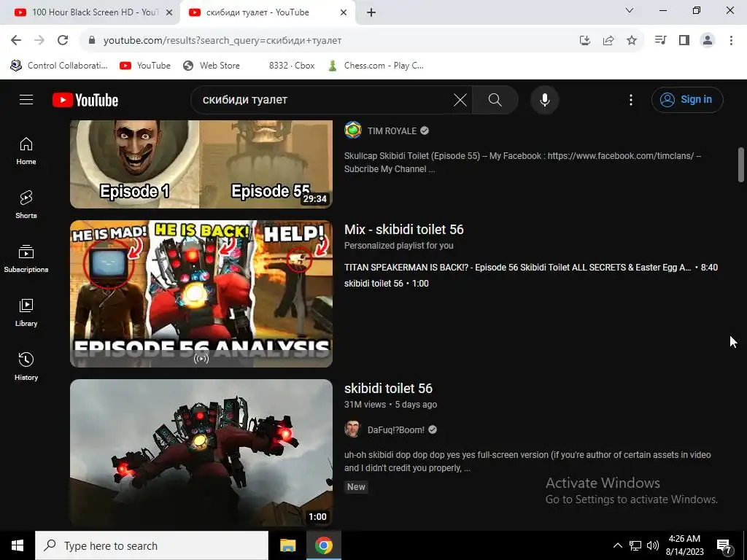Click browser forward arrow
This screenshot has height=560, width=747.
(x=39, y=40)
